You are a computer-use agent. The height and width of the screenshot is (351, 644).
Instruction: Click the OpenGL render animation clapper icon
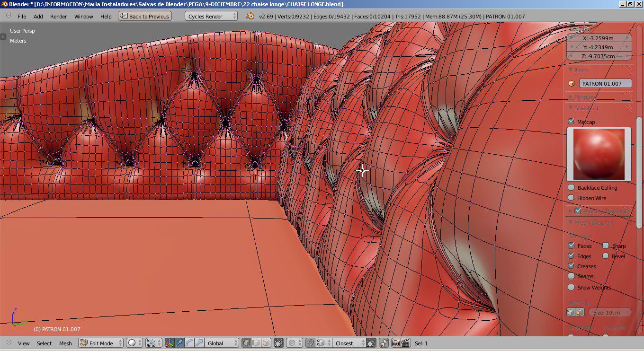(x=406, y=343)
